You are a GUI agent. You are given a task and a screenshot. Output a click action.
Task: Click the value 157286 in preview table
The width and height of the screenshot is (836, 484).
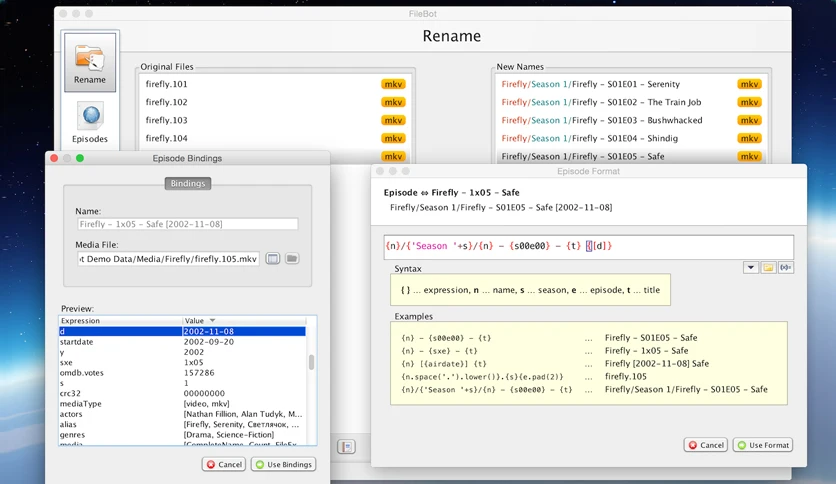(199, 373)
